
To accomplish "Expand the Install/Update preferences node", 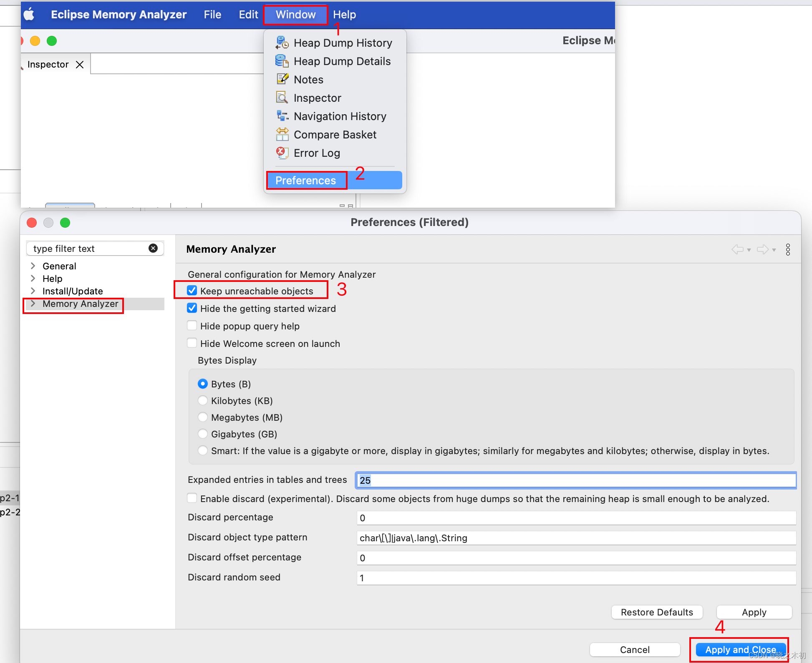I will coord(33,291).
